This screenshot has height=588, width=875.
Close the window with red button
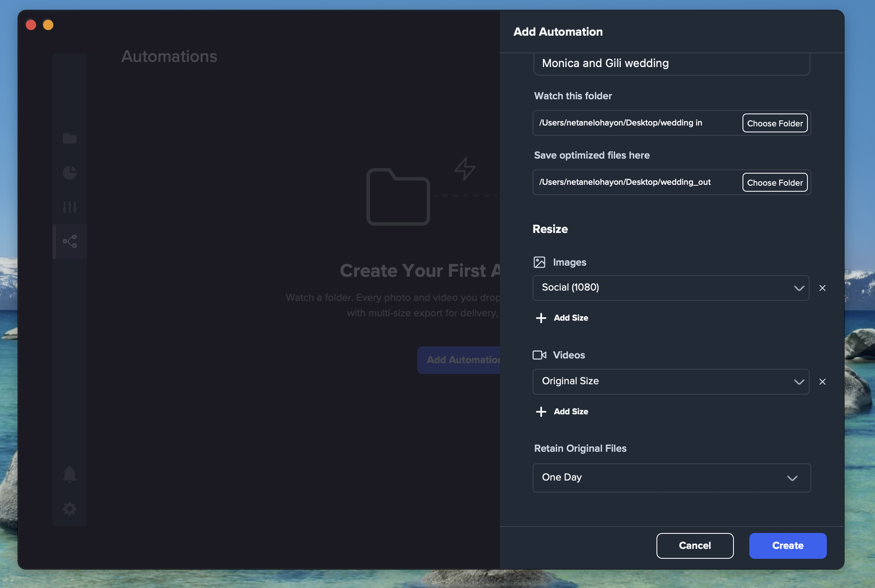tap(31, 25)
